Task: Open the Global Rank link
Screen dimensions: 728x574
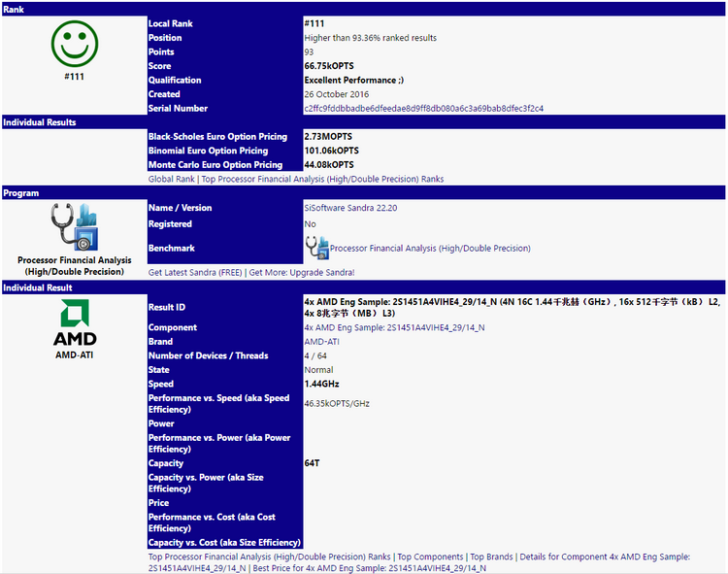Action: point(172,179)
